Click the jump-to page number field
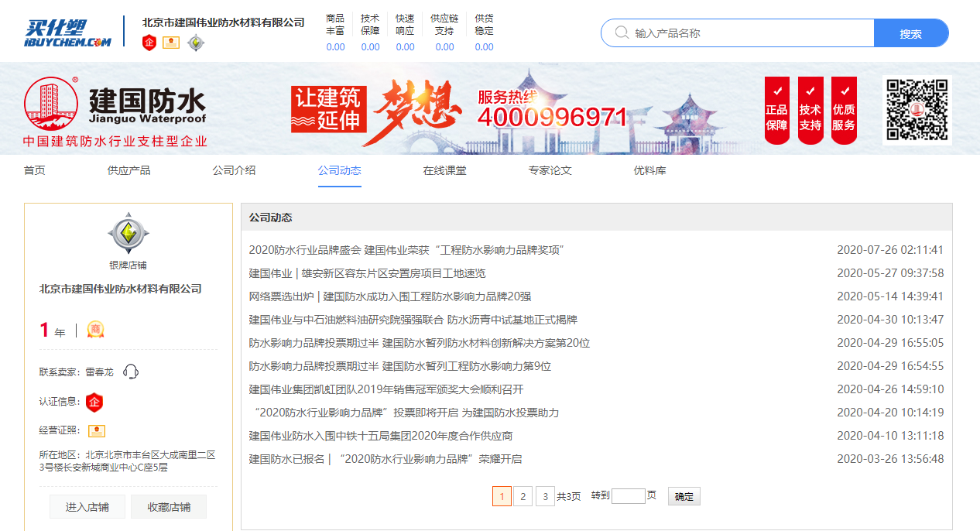This screenshot has width=980, height=531. point(628,496)
